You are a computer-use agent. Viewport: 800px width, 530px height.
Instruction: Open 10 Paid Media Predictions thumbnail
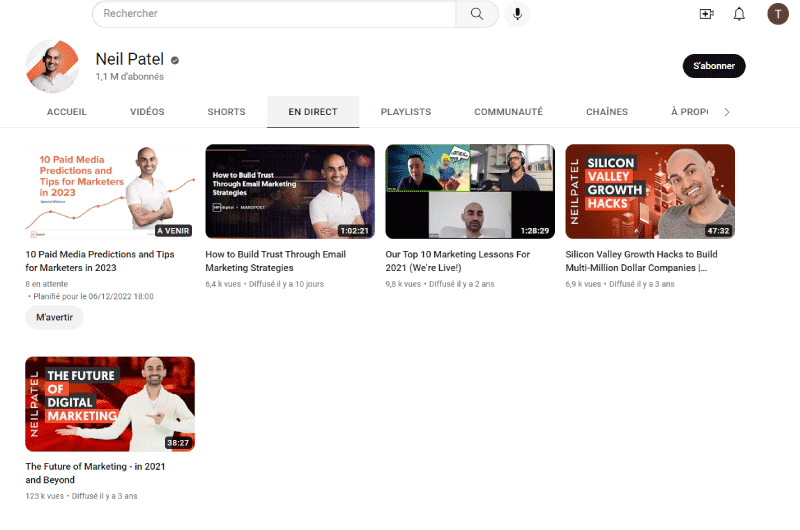tap(110, 191)
